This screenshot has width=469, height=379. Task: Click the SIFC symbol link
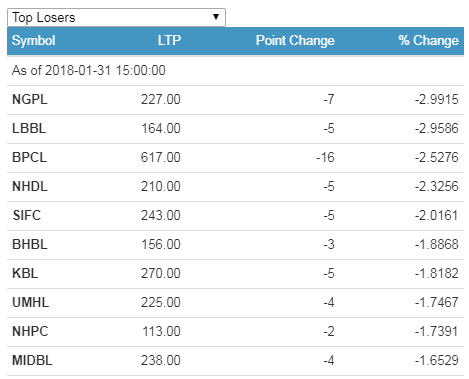tap(27, 215)
